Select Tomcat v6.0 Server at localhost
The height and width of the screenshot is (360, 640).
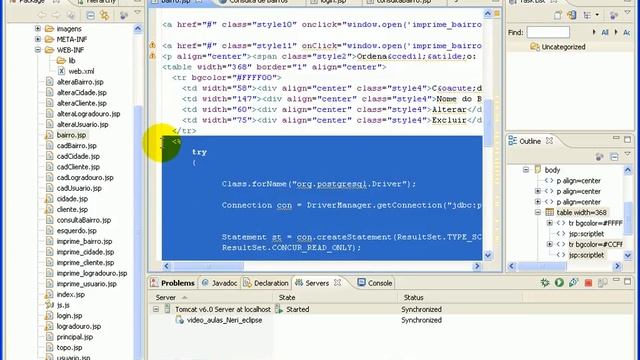(223, 309)
